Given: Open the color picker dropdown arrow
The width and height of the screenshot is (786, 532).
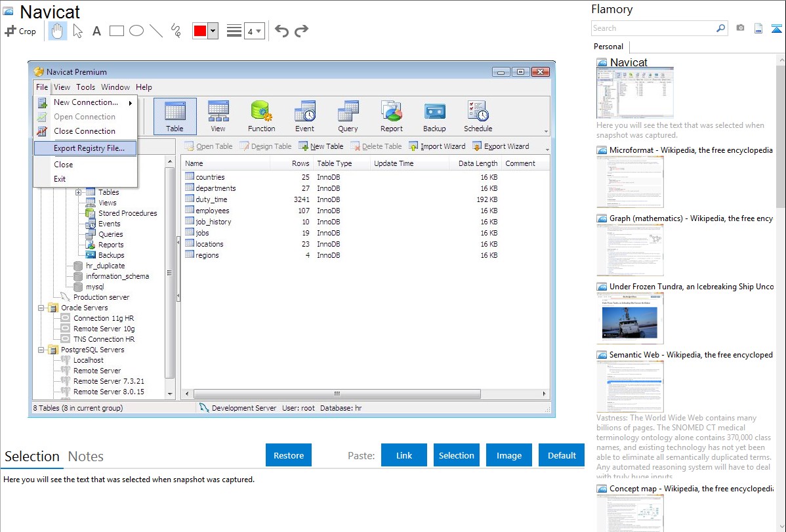Looking at the screenshot, I should (x=213, y=31).
